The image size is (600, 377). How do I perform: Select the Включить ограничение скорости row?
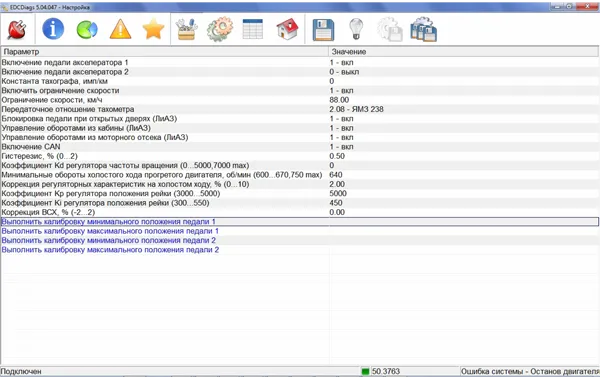[300, 91]
